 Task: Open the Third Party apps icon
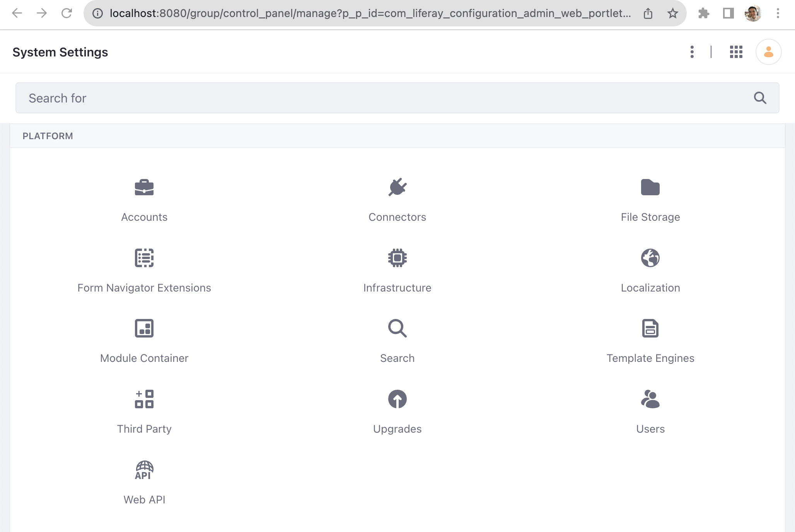(x=144, y=399)
